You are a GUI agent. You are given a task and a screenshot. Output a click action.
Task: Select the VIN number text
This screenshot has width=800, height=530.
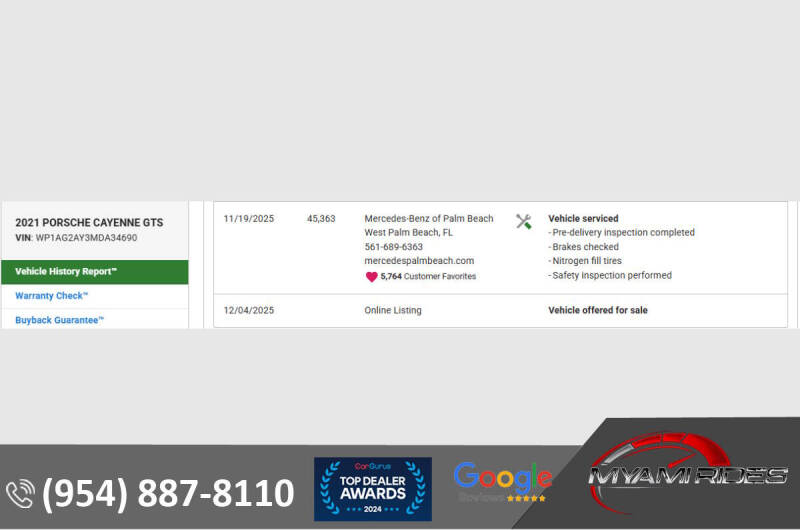pos(86,238)
